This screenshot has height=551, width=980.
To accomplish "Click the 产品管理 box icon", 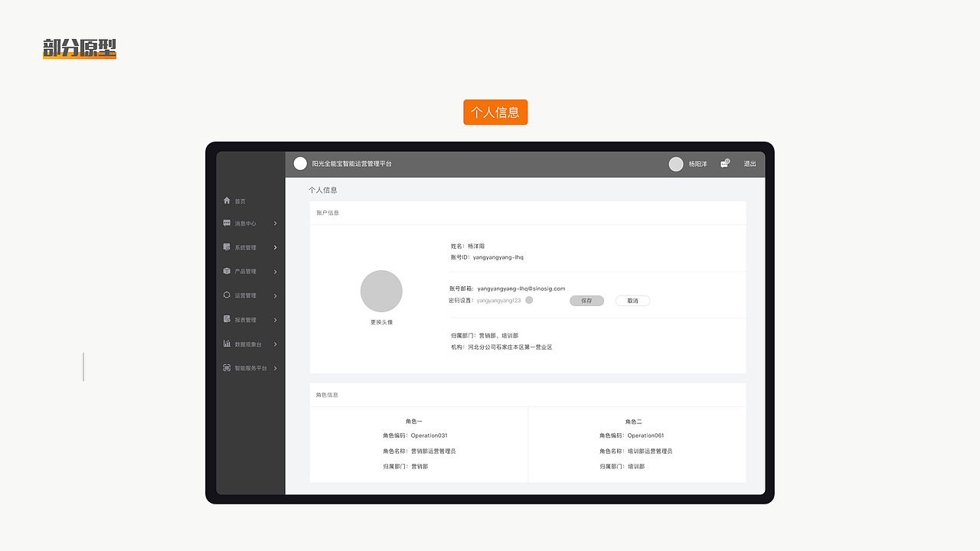I will click(227, 271).
